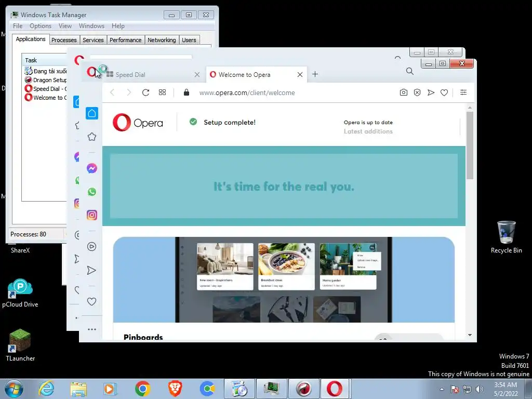The image size is (532, 399).
Task: Open the ad blocker shield icon
Action: pyautogui.click(x=417, y=92)
